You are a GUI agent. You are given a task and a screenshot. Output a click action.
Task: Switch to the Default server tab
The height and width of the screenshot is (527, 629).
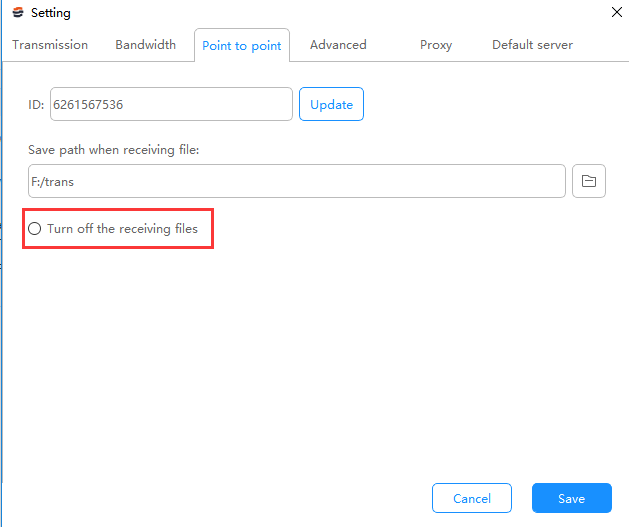click(x=532, y=45)
